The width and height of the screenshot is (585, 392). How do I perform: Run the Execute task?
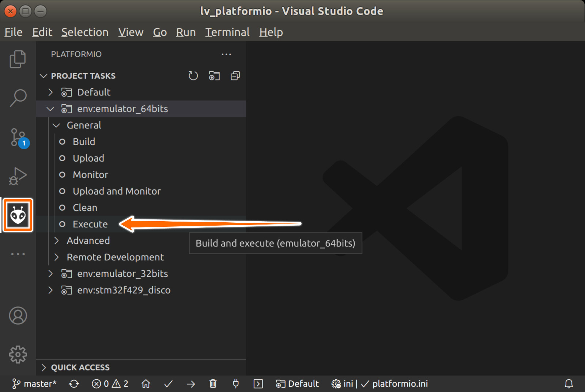141,224
